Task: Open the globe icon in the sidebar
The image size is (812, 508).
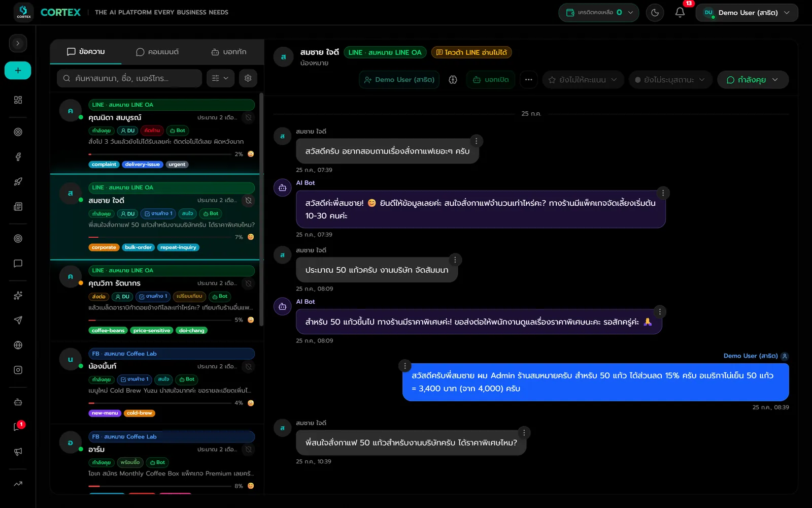Action: coord(18,345)
